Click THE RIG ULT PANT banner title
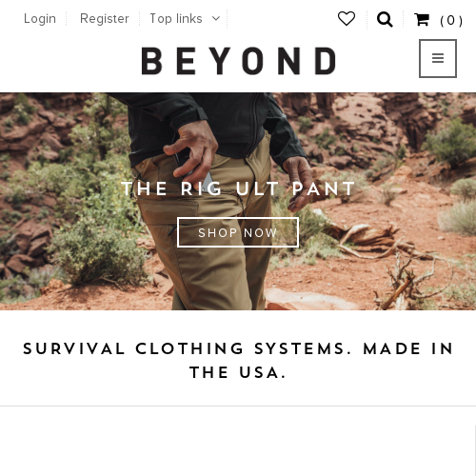 (238, 188)
